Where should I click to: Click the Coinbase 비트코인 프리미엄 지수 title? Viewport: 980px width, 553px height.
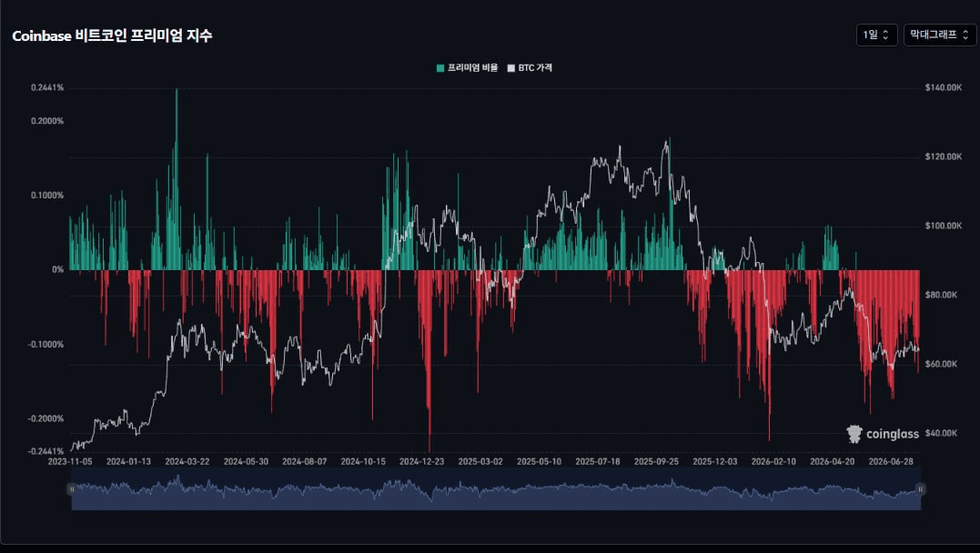click(x=112, y=35)
